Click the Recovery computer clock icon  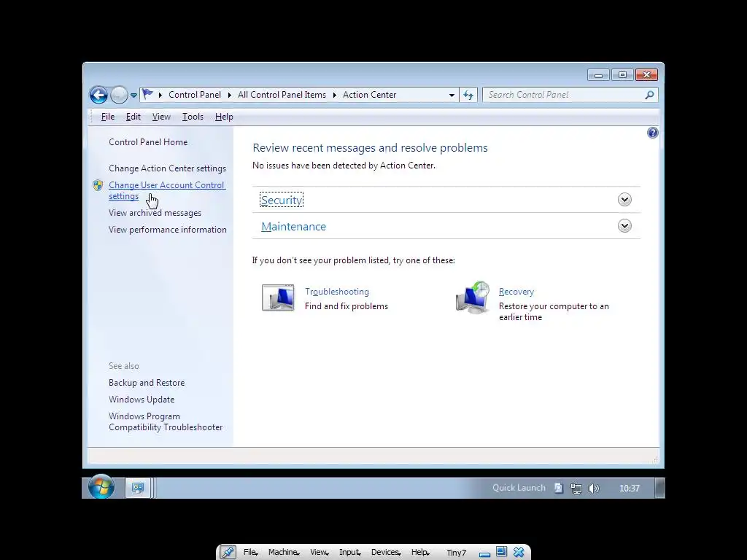pyautogui.click(x=473, y=297)
